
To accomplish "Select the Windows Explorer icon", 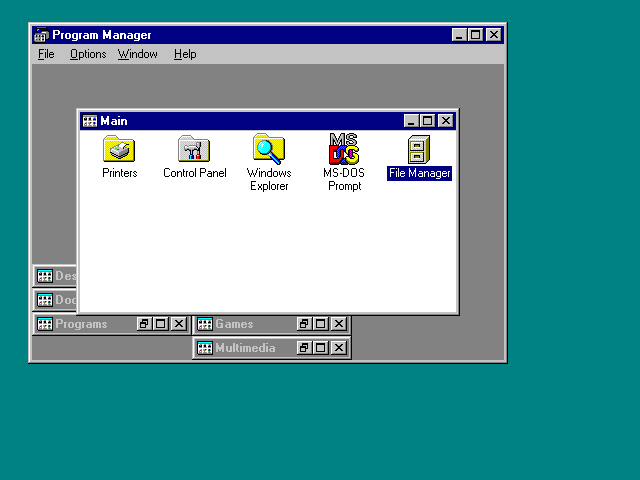I will tap(269, 149).
